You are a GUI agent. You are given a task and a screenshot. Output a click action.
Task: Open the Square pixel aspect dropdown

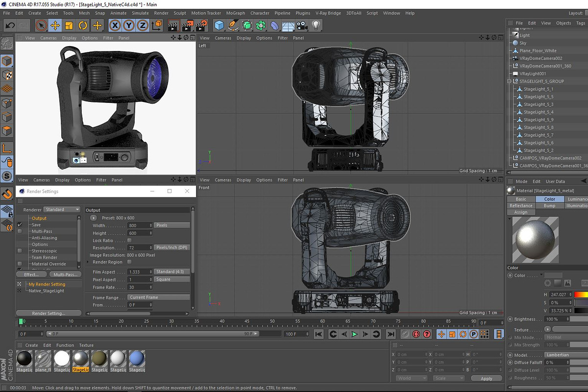[172, 279]
